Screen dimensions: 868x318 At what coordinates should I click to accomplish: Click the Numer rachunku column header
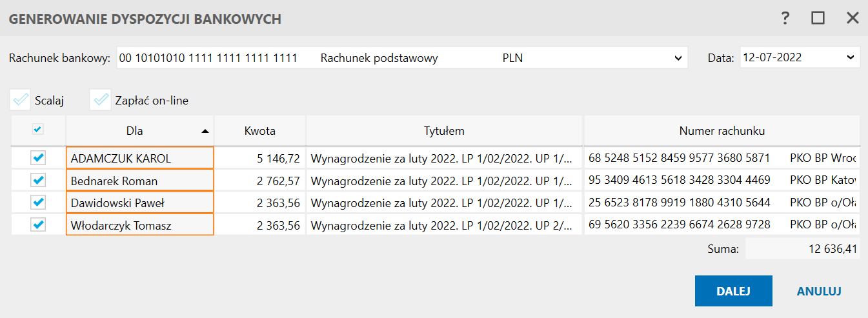coord(722,131)
